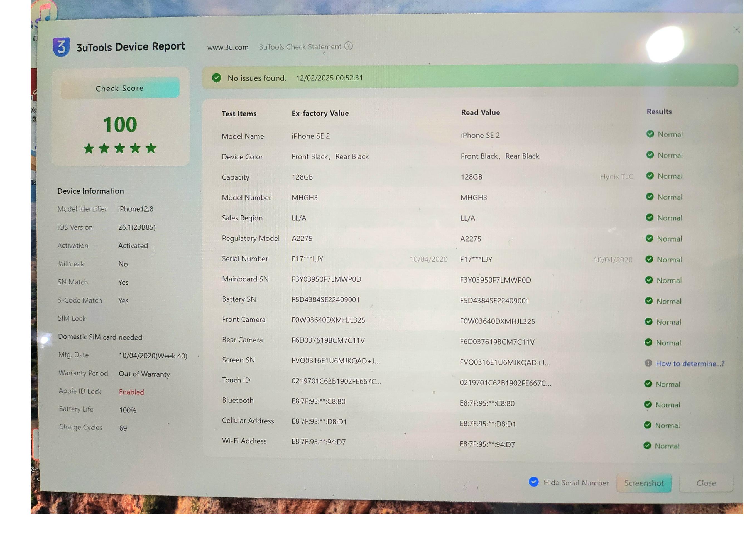Click the Model Name Normal check icon
This screenshot has height=560, width=747.
pos(650,134)
